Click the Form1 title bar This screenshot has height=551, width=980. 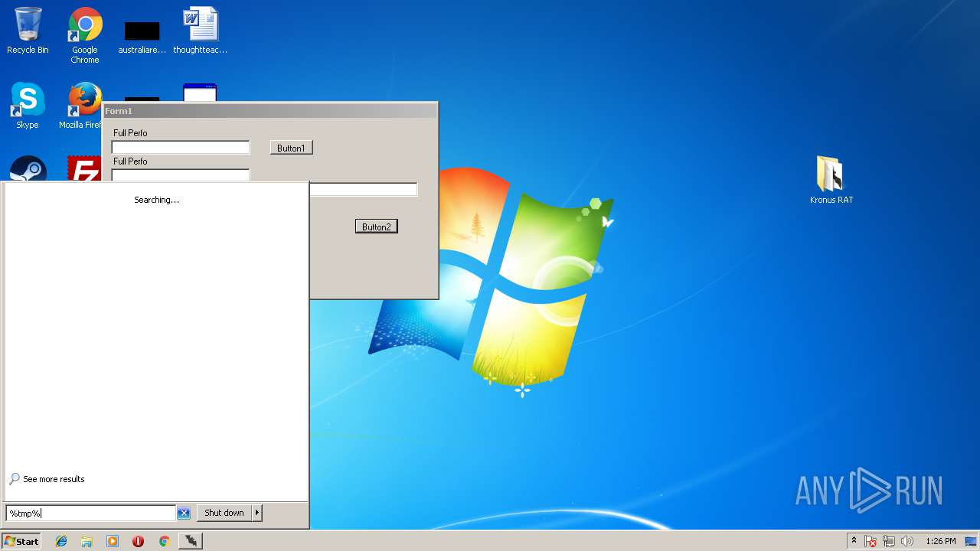click(270, 111)
